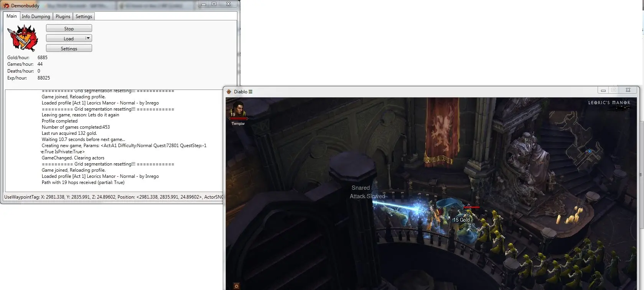Click the Diablo III window title text

tap(243, 92)
